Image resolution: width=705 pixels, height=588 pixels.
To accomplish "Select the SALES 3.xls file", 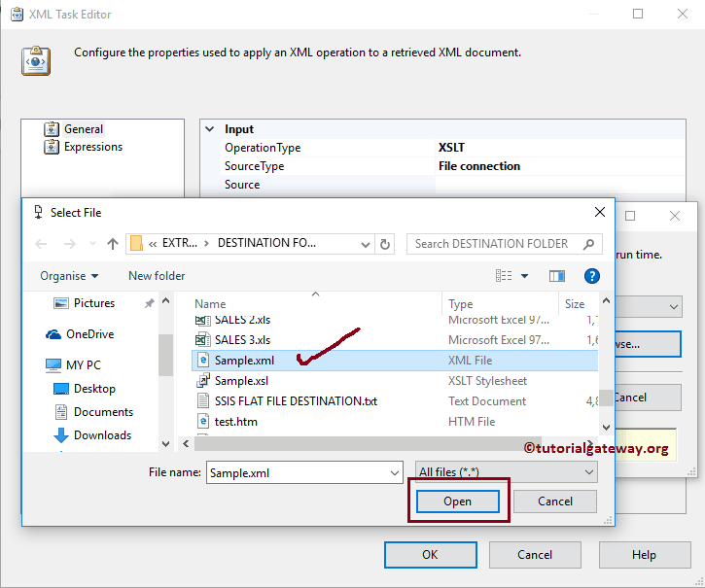I will click(242, 340).
